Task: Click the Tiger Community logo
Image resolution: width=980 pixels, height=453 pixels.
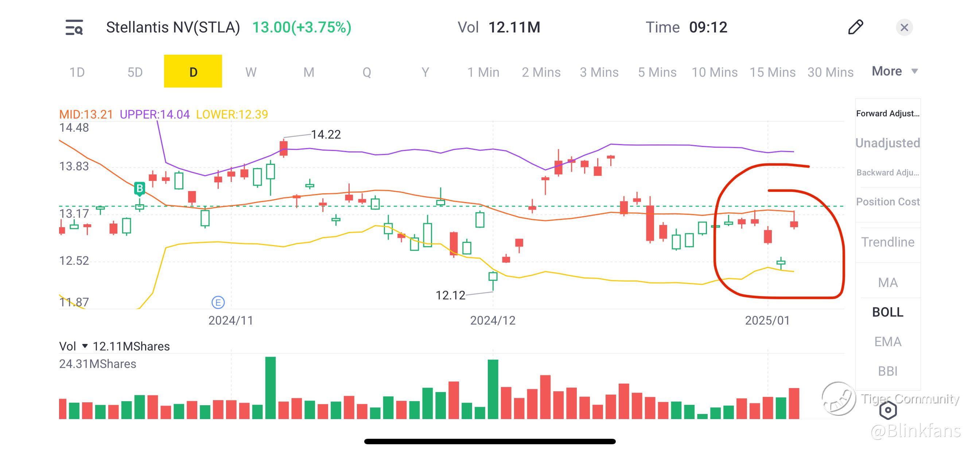Action: [838, 399]
